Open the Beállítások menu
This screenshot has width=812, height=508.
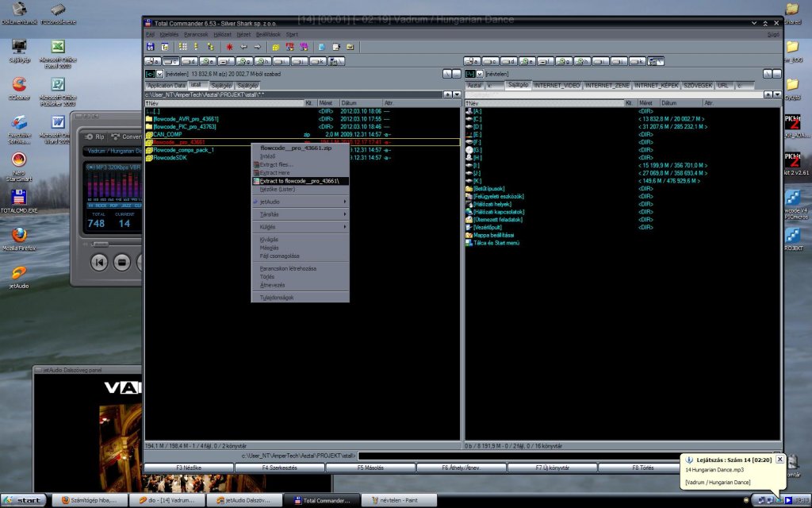pyautogui.click(x=268, y=34)
